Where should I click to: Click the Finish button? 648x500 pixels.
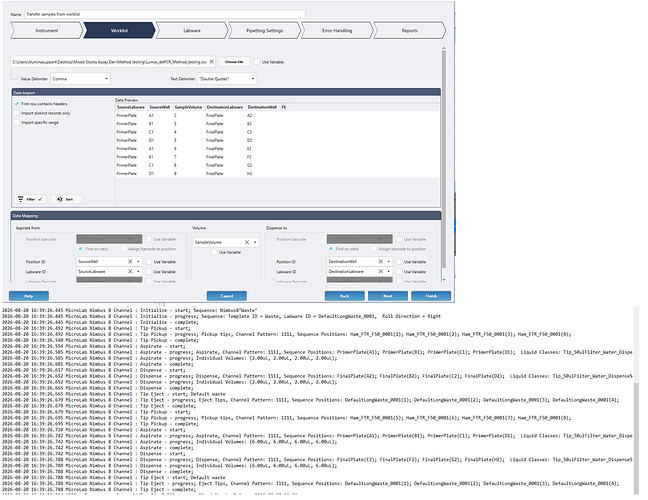click(x=431, y=296)
